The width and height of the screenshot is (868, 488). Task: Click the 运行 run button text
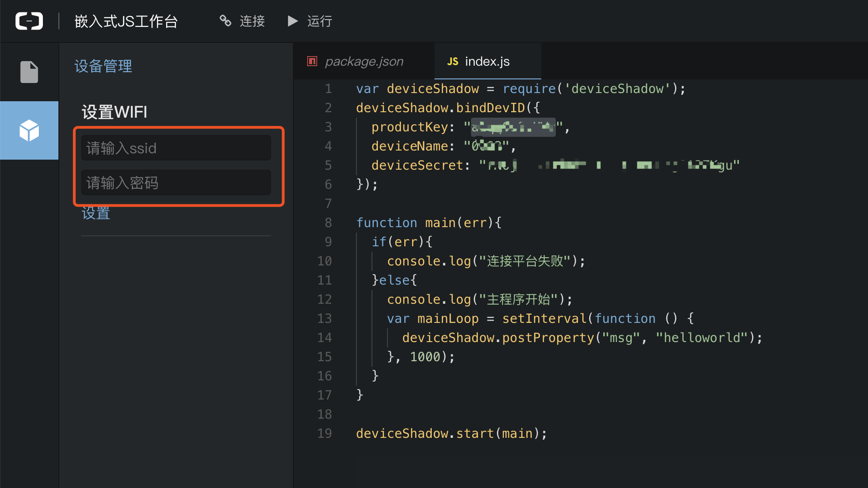pyautogui.click(x=319, y=21)
